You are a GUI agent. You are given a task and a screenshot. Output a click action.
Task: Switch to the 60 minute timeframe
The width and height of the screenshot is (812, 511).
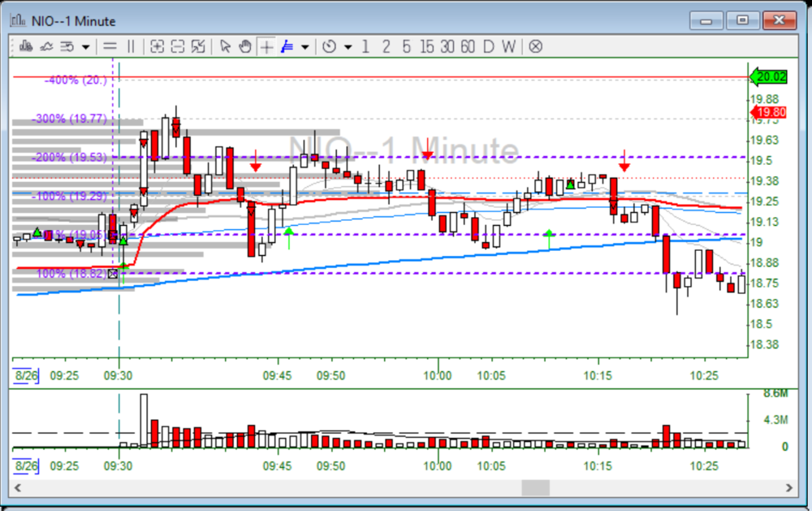[x=467, y=46]
